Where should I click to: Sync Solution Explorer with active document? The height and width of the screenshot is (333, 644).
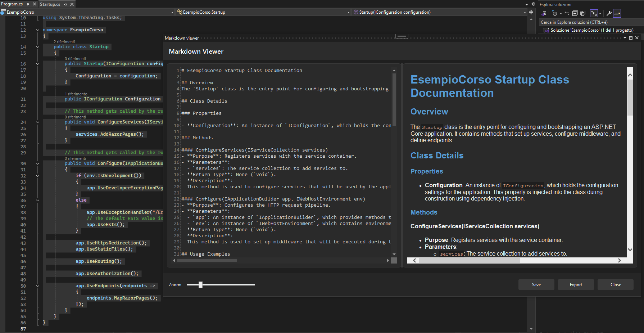coord(567,13)
